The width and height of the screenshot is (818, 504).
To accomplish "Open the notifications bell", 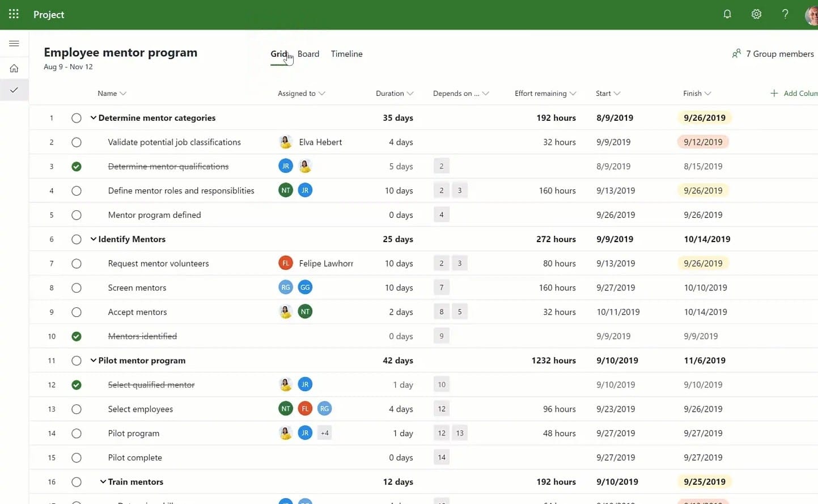I will [x=727, y=14].
